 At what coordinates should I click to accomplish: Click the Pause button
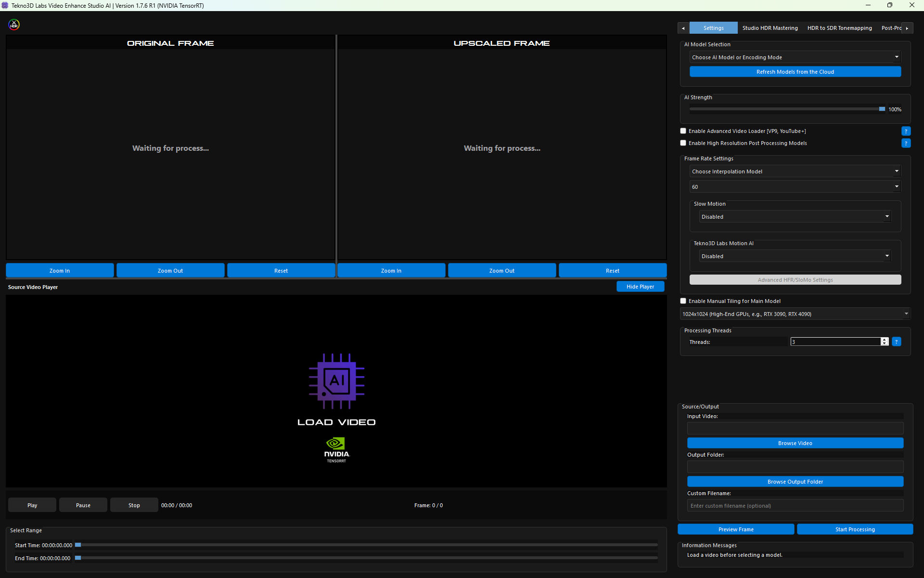tap(83, 505)
